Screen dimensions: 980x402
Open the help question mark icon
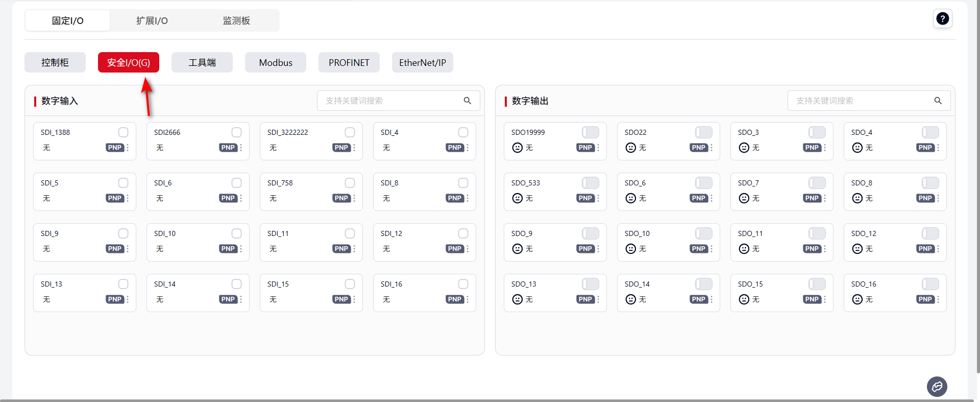(x=942, y=19)
